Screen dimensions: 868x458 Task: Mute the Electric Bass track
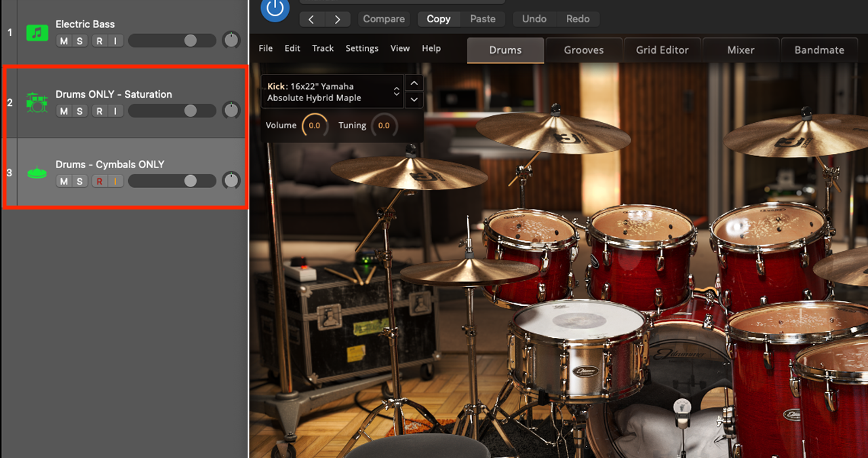tap(64, 41)
